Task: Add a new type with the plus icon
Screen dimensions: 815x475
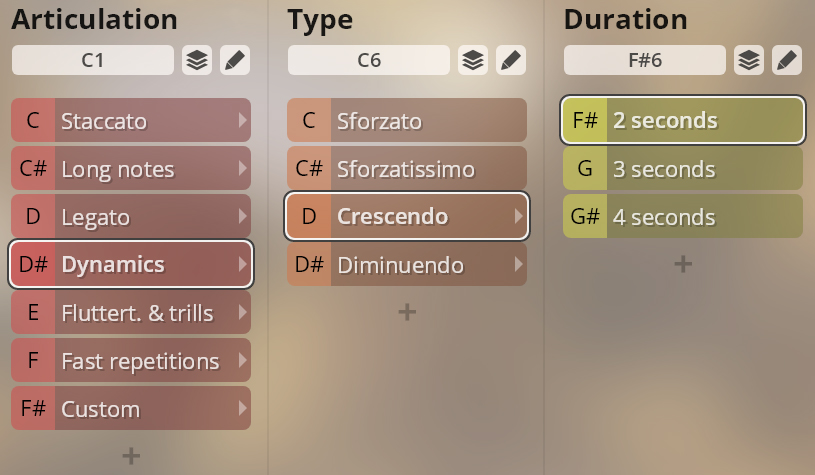Action: (407, 312)
